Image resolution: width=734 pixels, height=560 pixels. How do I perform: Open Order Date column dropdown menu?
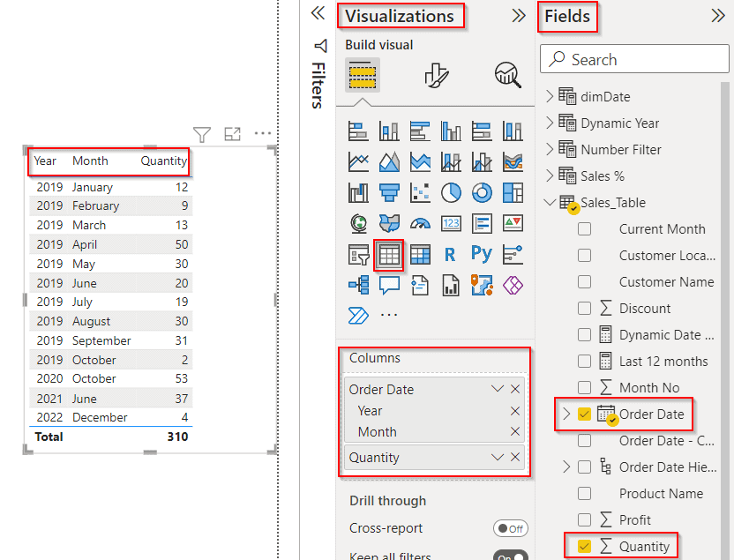(498, 389)
